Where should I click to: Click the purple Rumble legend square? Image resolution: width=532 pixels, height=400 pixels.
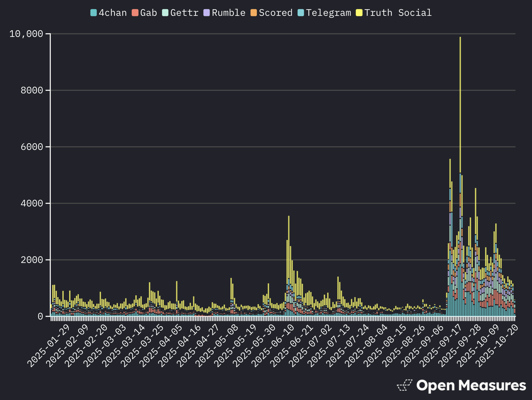(207, 12)
